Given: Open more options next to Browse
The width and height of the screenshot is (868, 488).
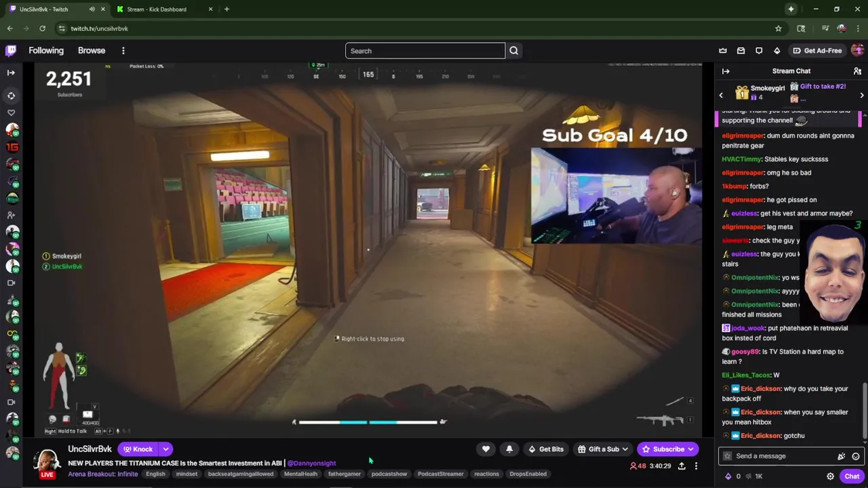Looking at the screenshot, I should 123,51.
